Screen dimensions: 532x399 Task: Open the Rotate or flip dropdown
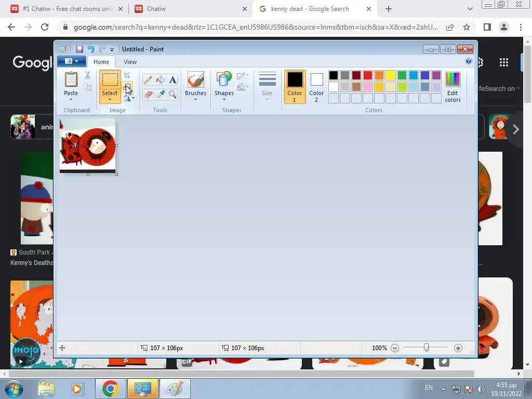click(129, 98)
